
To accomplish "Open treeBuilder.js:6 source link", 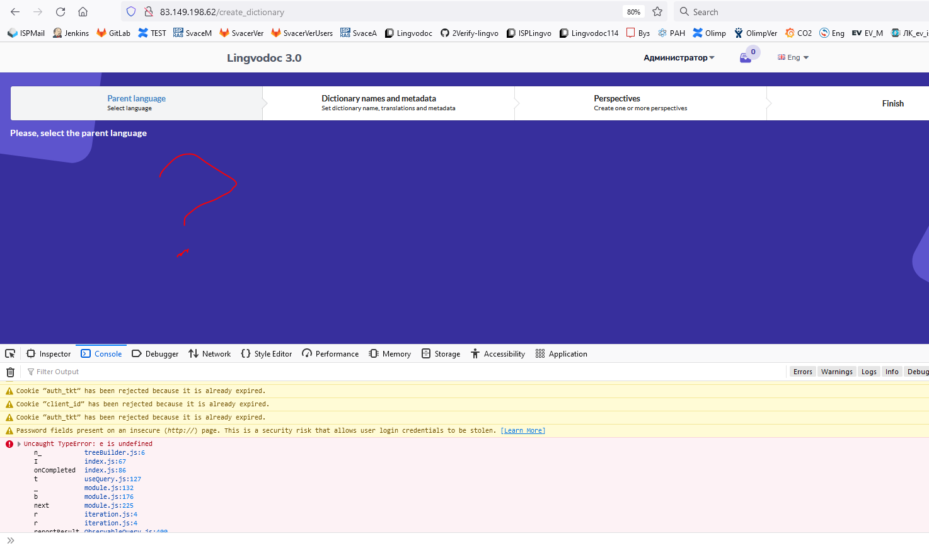I will click(x=115, y=453).
